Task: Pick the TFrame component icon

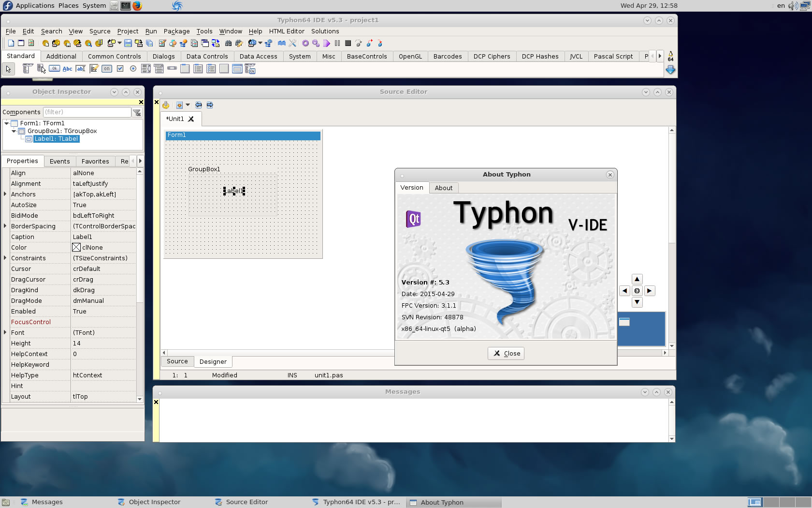Action: [237, 69]
